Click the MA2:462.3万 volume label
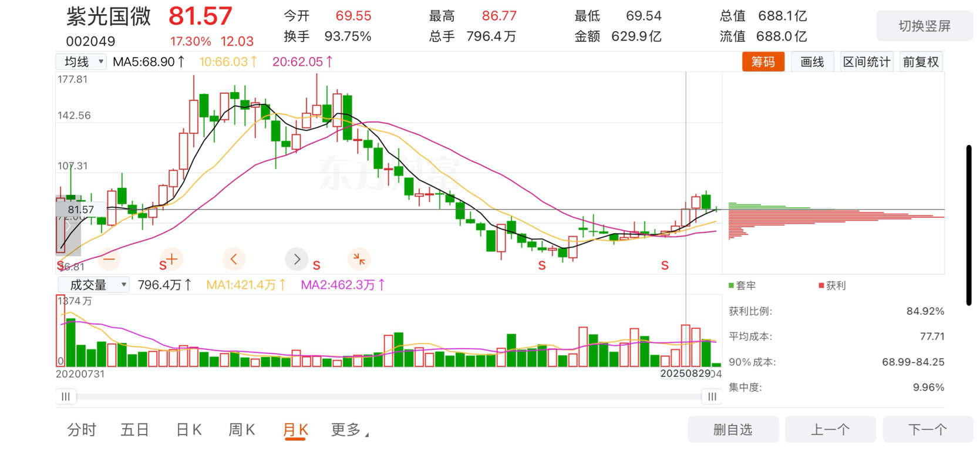This screenshot has width=980, height=451. [x=343, y=285]
